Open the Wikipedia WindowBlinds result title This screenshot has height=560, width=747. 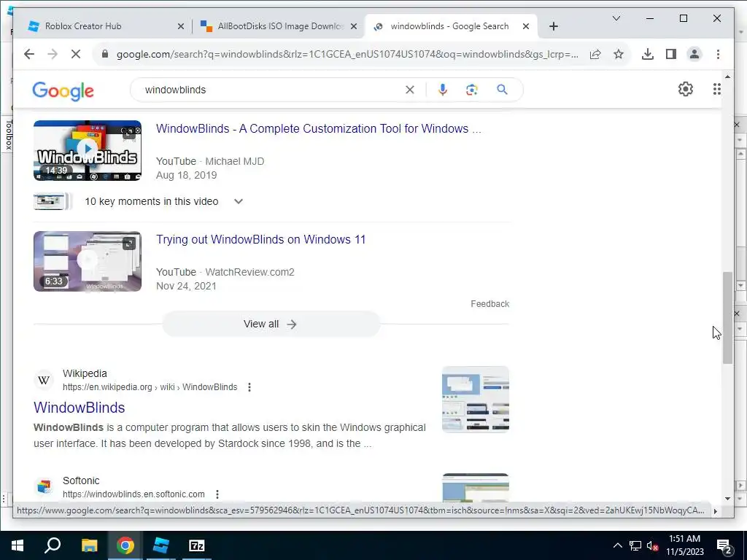[x=79, y=408]
